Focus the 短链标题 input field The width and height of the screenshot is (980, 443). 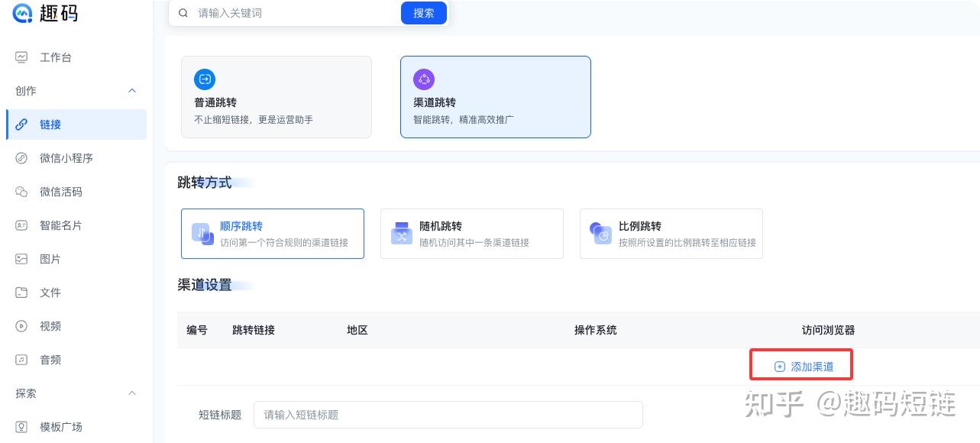[448, 415]
